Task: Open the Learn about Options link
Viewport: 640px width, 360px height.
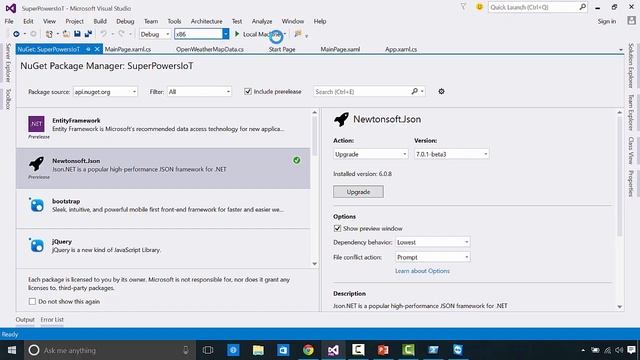Action: pyautogui.click(x=422, y=271)
